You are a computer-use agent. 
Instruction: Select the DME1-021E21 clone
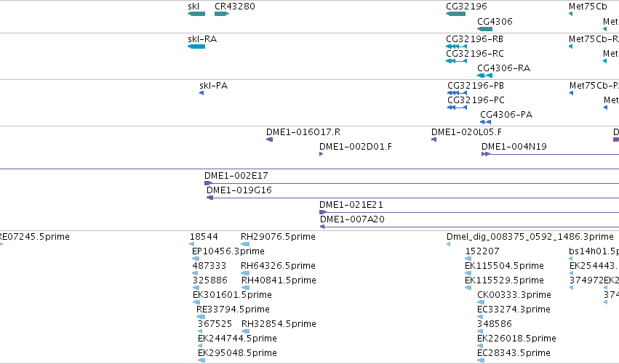tap(469, 213)
